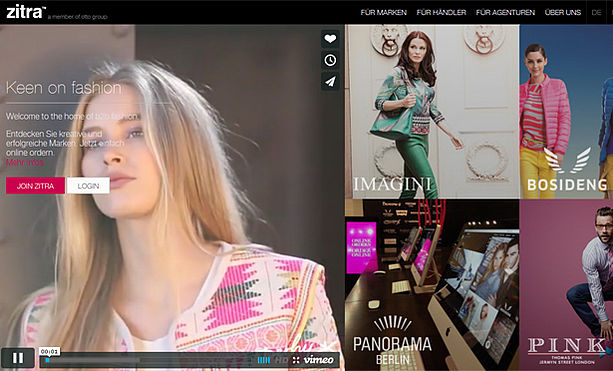Click the share paper-plane icon
This screenshot has width=613, height=371.
click(330, 81)
